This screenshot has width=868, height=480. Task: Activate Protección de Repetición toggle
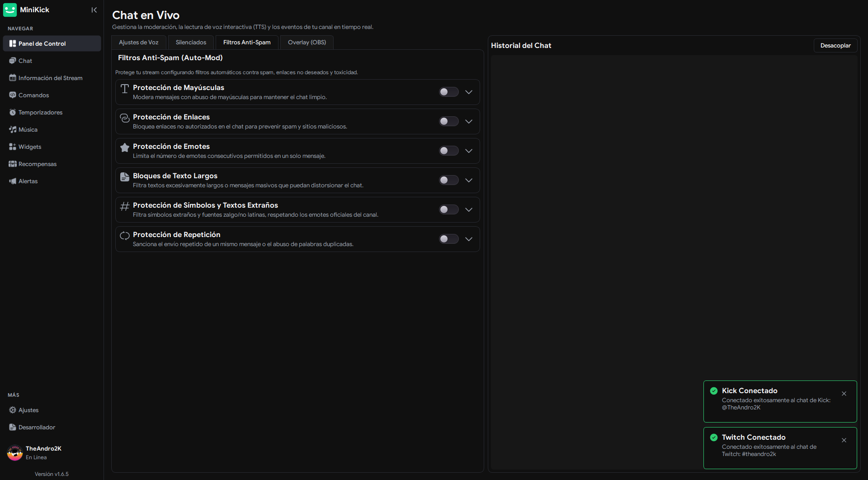[x=449, y=239]
